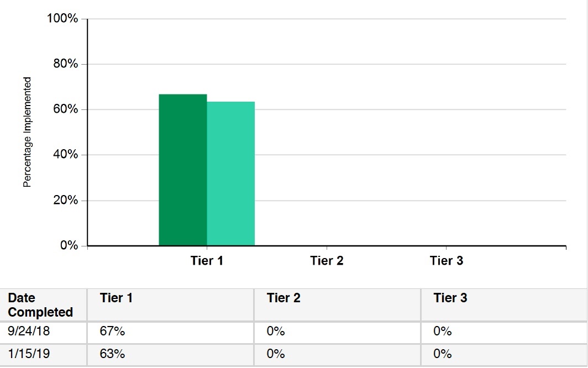Click the Tier 1 table column header
This screenshot has height=368, width=588.
pyautogui.click(x=170, y=305)
